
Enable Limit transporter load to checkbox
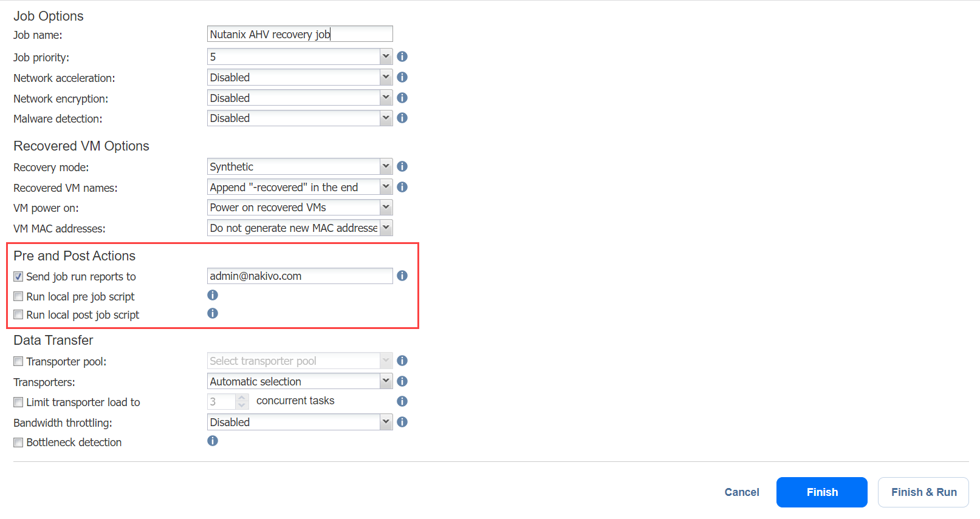point(18,402)
